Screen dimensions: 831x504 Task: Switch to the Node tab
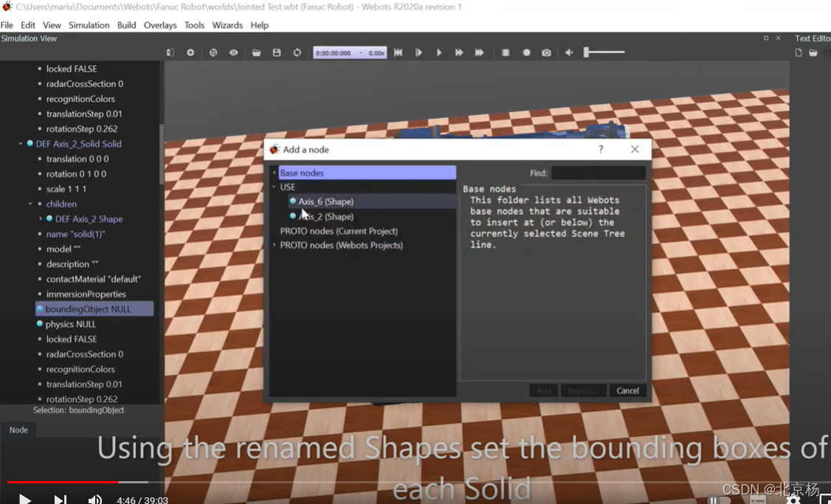click(18, 429)
